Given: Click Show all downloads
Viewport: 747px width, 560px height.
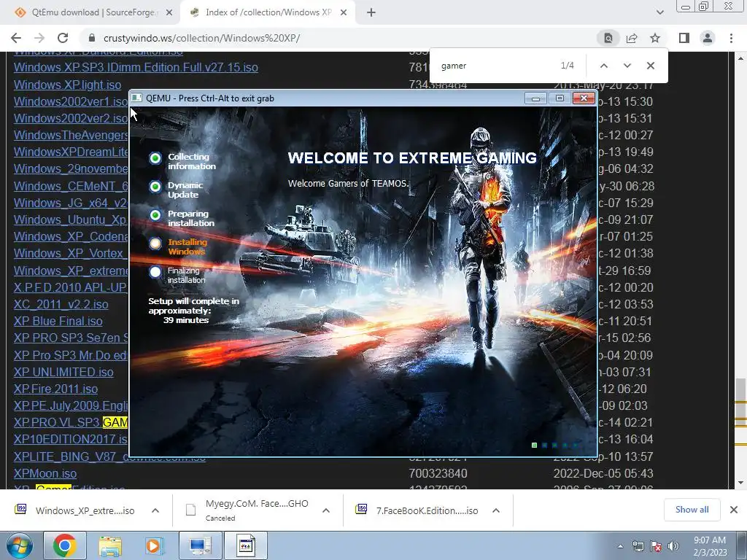Looking at the screenshot, I should click(x=692, y=510).
